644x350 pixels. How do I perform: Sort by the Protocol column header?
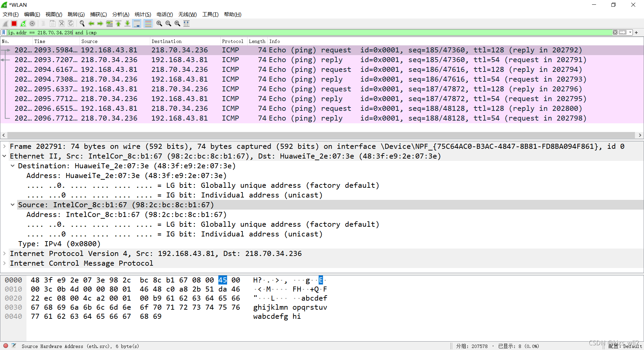point(234,41)
